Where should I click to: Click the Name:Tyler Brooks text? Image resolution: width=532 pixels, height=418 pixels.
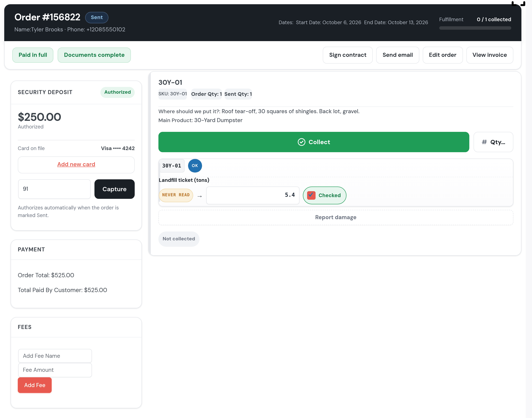(39, 29)
